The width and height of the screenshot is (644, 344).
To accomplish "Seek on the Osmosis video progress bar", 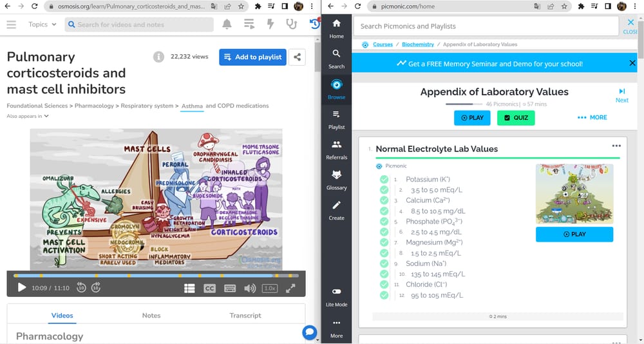I will tap(156, 275).
